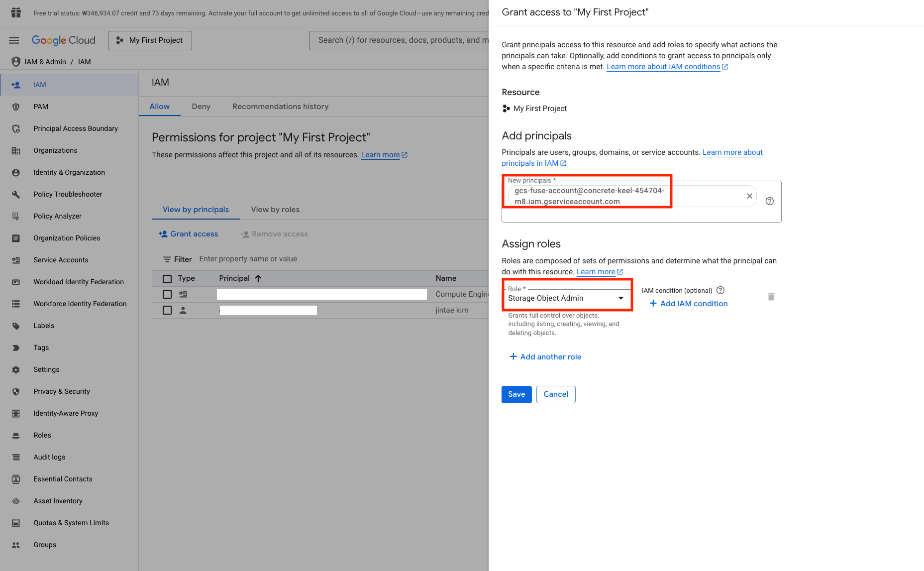The height and width of the screenshot is (571, 924).
Task: Click the Save button
Action: tap(516, 394)
